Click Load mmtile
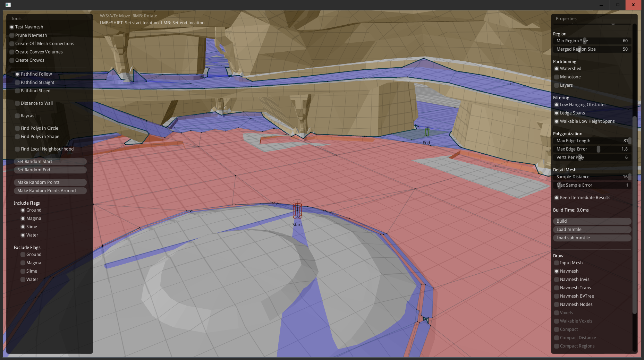This screenshot has height=360, width=644. 592,229
